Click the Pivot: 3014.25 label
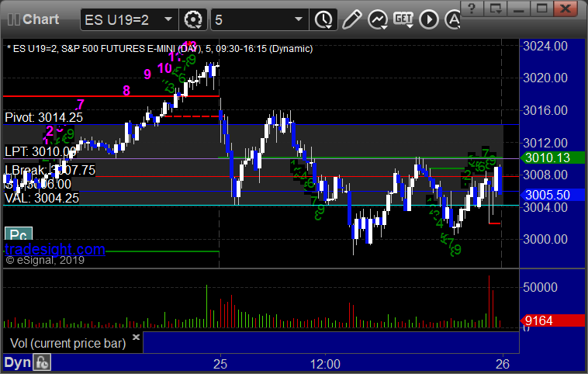The width and height of the screenshot is (588, 374). pos(43,117)
